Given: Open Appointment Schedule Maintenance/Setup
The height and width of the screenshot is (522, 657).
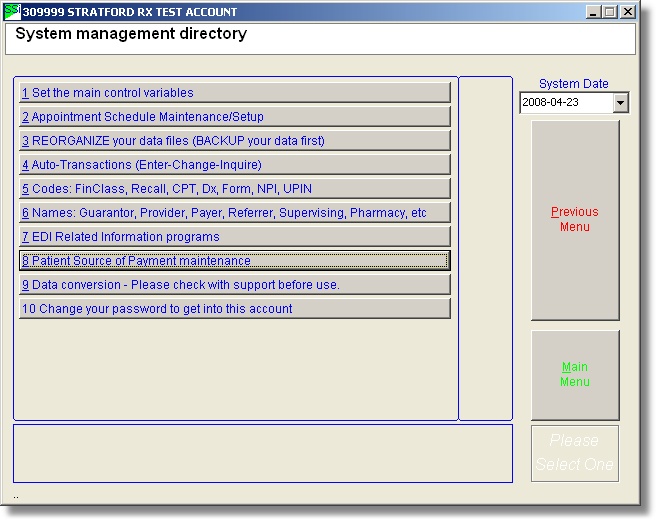Looking at the screenshot, I should pyautogui.click(x=235, y=116).
